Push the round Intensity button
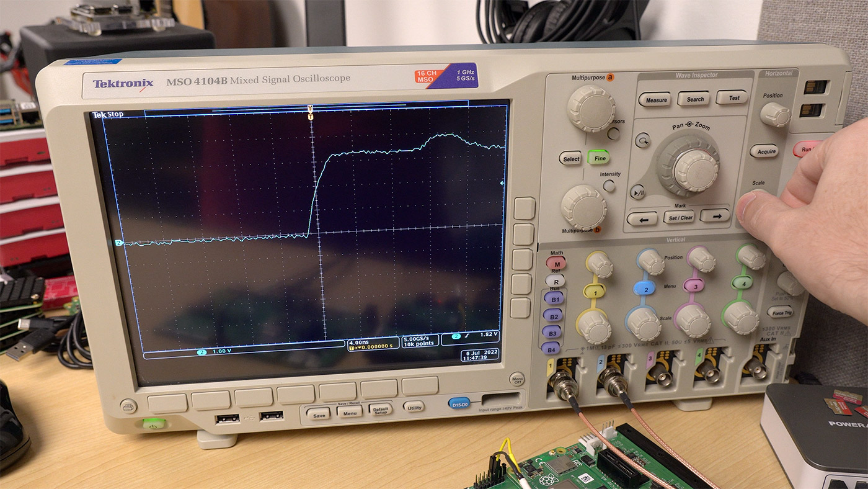 tap(609, 186)
